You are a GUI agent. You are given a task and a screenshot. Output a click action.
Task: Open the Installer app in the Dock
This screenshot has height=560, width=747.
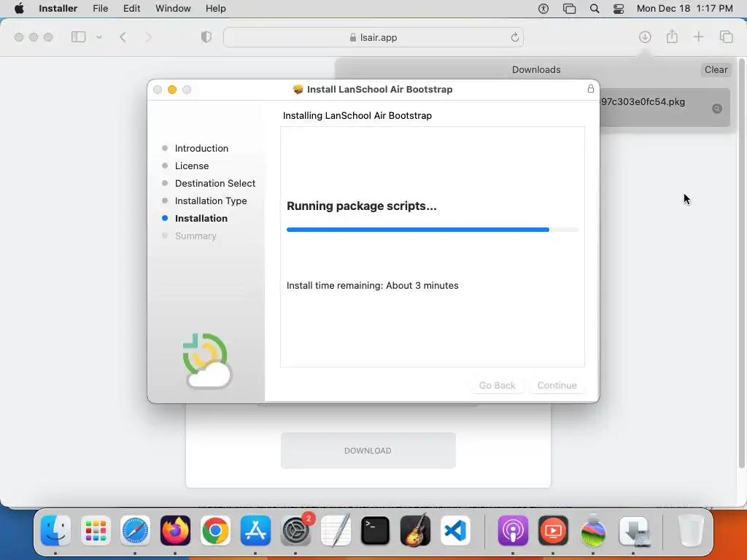pyautogui.click(x=634, y=530)
